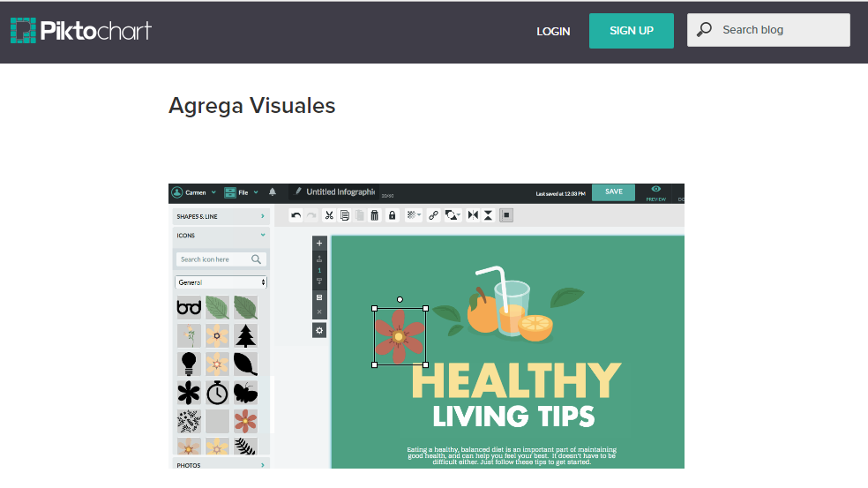The image size is (868, 488).
Task: Click the Flip vertical icon
Action: pyautogui.click(x=489, y=215)
